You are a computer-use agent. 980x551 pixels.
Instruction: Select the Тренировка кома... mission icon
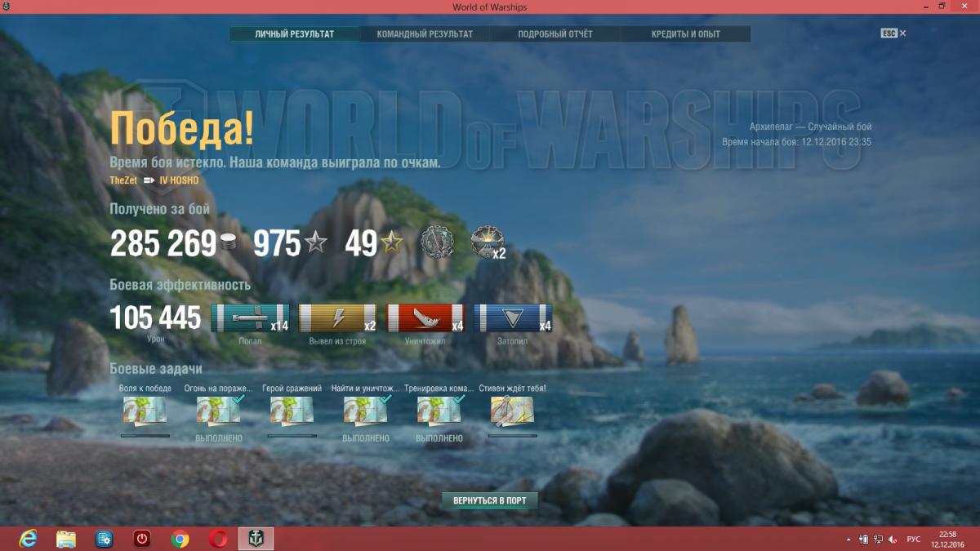click(439, 411)
